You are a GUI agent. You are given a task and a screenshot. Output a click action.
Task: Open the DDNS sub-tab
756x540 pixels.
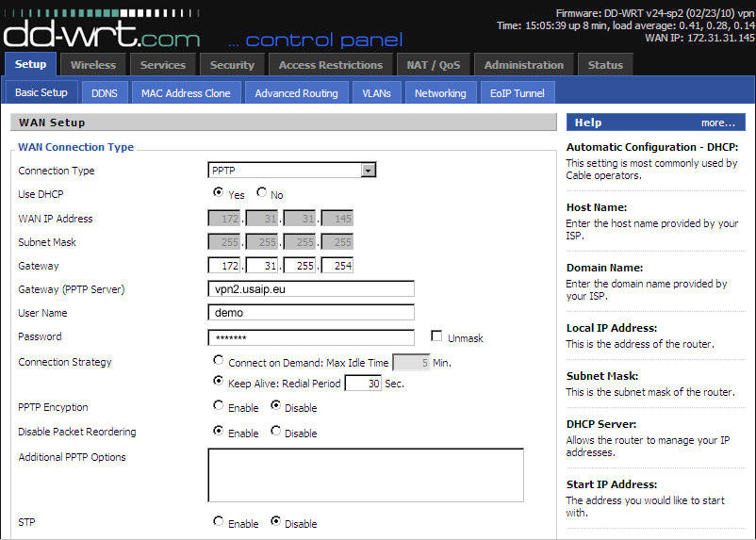104,93
